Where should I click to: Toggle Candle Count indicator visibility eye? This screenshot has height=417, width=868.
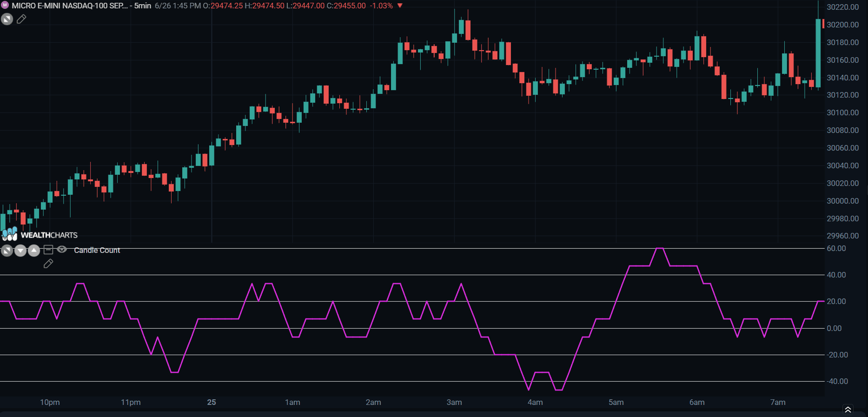pyautogui.click(x=62, y=250)
